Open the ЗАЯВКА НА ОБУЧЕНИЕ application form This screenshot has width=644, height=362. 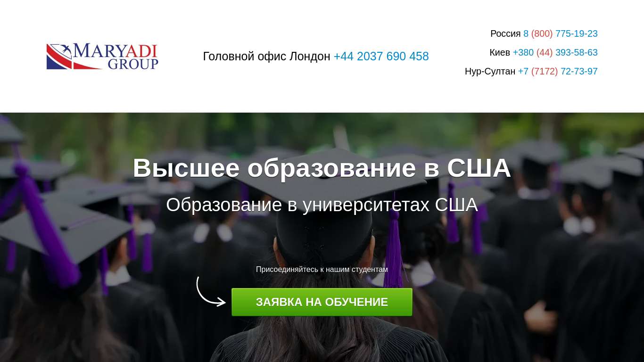pyautogui.click(x=322, y=302)
